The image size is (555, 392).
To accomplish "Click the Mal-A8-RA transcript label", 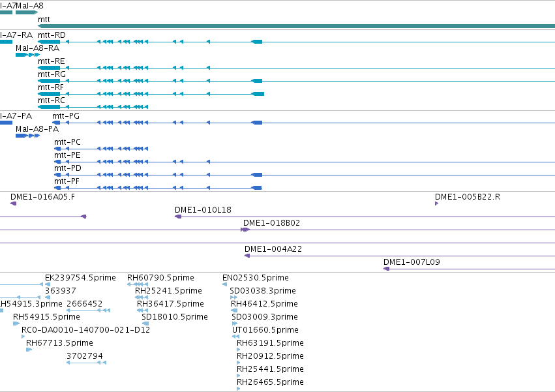I will click(x=38, y=48).
